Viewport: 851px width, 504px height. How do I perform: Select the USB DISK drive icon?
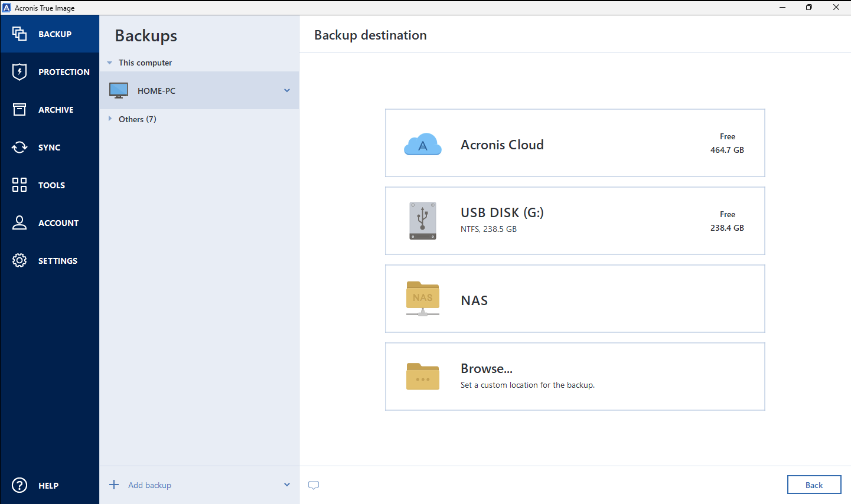[x=422, y=221]
